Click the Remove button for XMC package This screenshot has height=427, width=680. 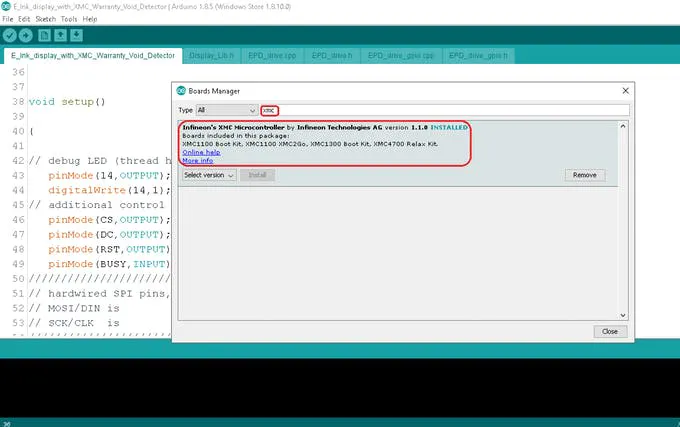585,175
